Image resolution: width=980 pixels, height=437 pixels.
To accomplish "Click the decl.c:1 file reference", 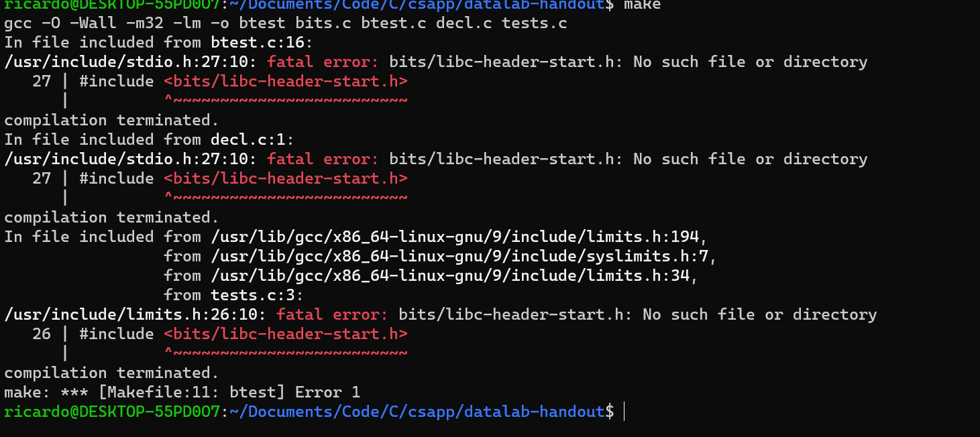I will tap(252, 140).
